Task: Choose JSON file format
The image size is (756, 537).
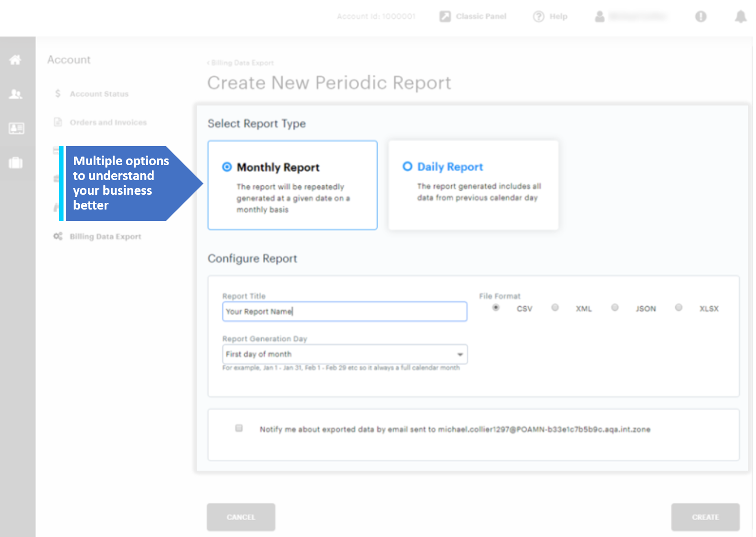Action: (x=615, y=307)
